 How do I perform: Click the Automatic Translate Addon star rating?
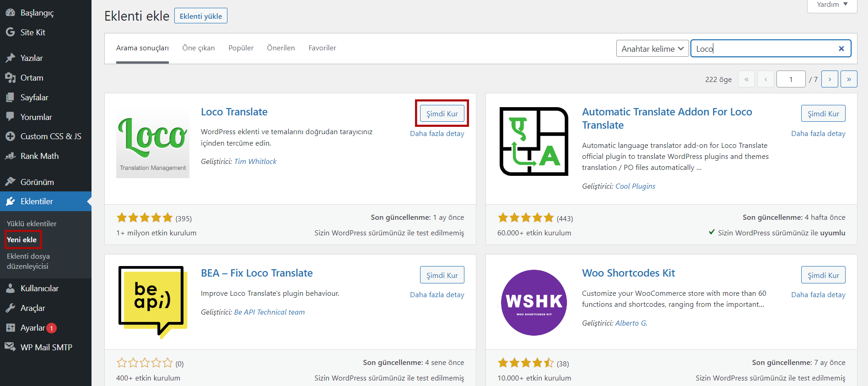pos(526,218)
